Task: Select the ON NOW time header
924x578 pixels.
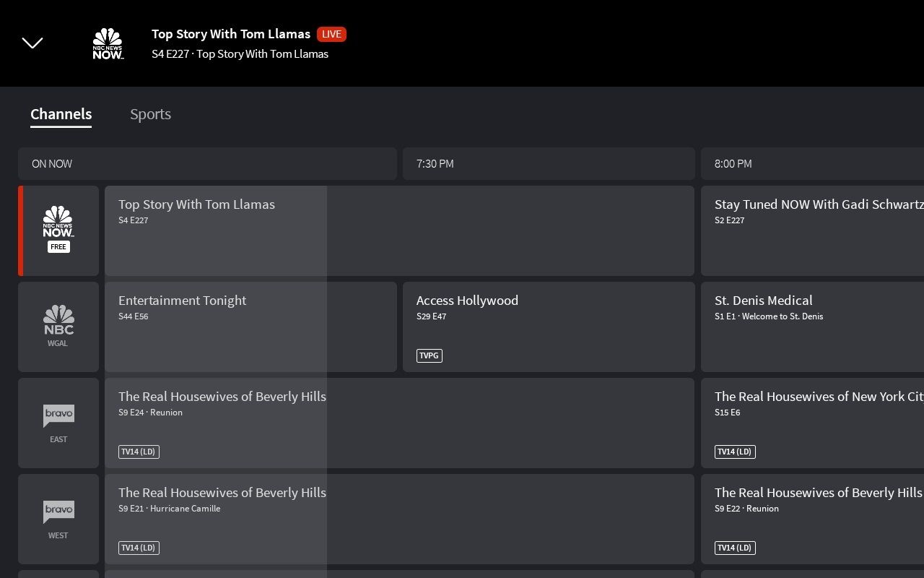Action: [207, 164]
